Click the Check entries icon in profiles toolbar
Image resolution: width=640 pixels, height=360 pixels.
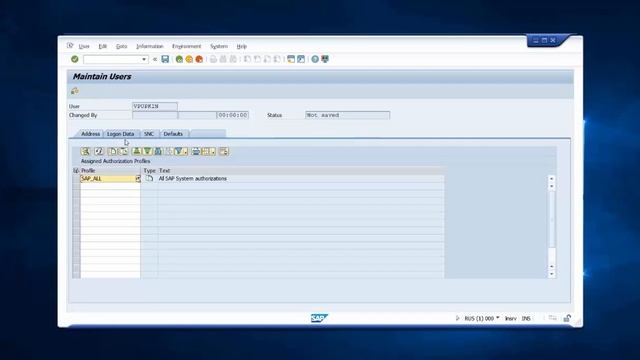(99, 151)
